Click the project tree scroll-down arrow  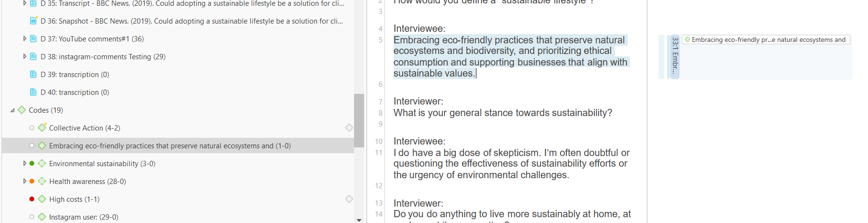(x=359, y=220)
